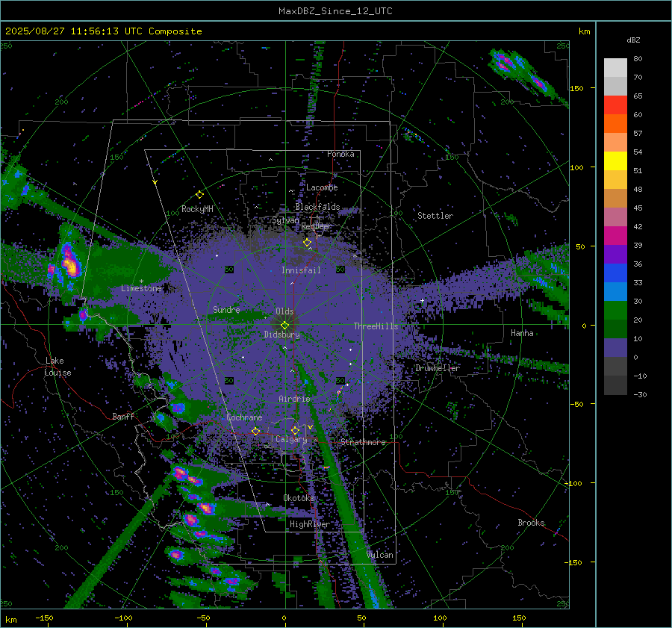Click the Innisfail label
The height and width of the screenshot is (628, 672).
click(301, 270)
